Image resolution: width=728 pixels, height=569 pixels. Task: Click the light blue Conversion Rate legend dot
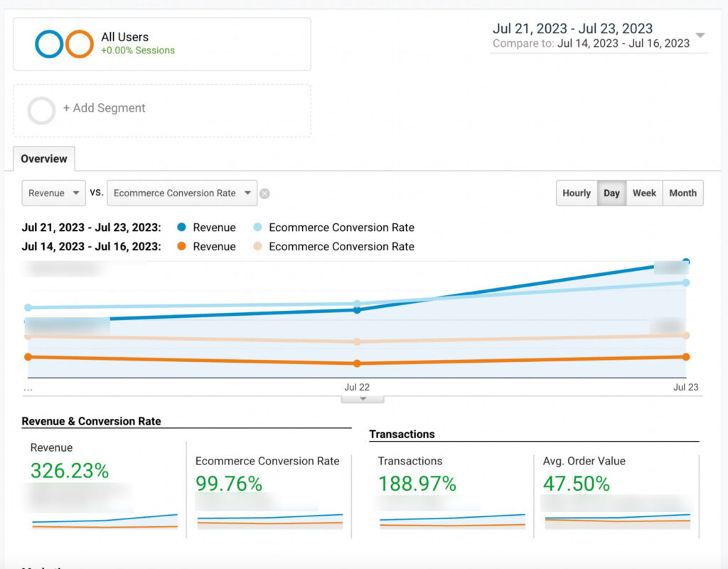[x=257, y=228]
